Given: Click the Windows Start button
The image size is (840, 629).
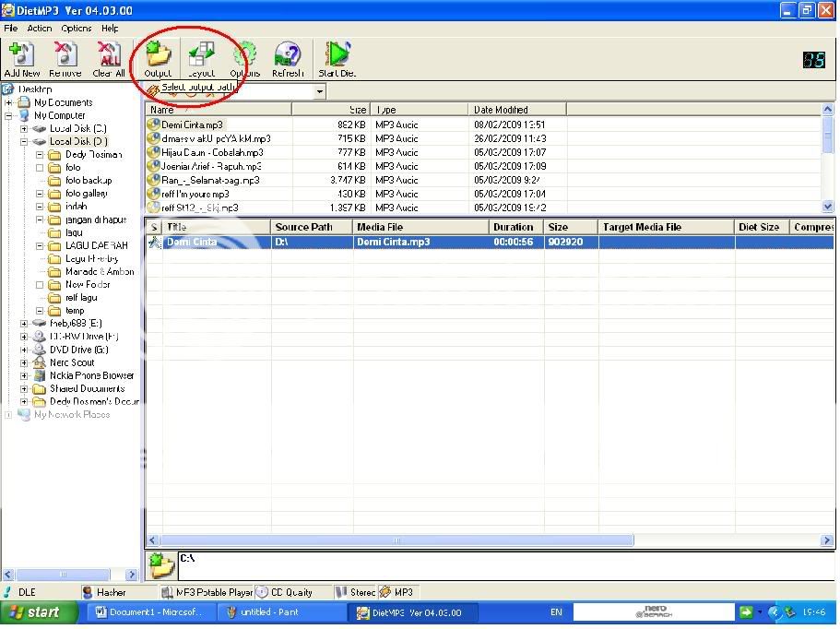Looking at the screenshot, I should (x=34, y=612).
